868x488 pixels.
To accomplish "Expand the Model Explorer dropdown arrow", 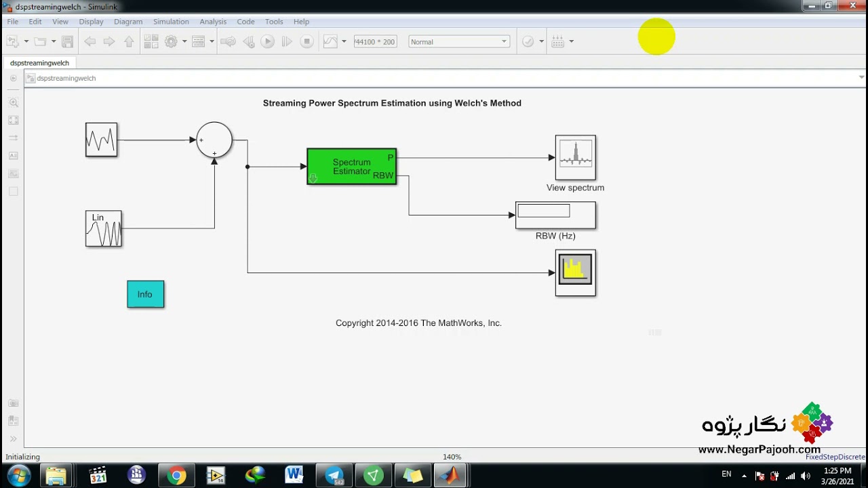I will tap(212, 41).
